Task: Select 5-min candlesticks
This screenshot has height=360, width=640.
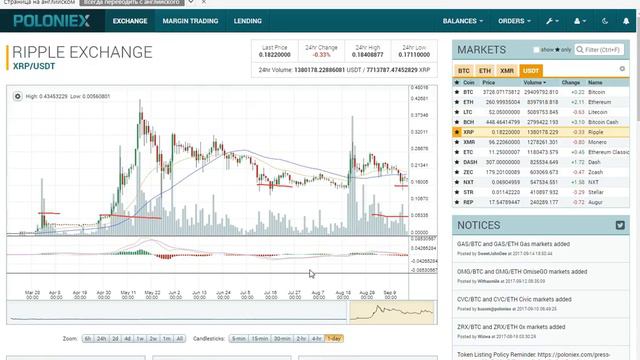Action: [x=239, y=338]
